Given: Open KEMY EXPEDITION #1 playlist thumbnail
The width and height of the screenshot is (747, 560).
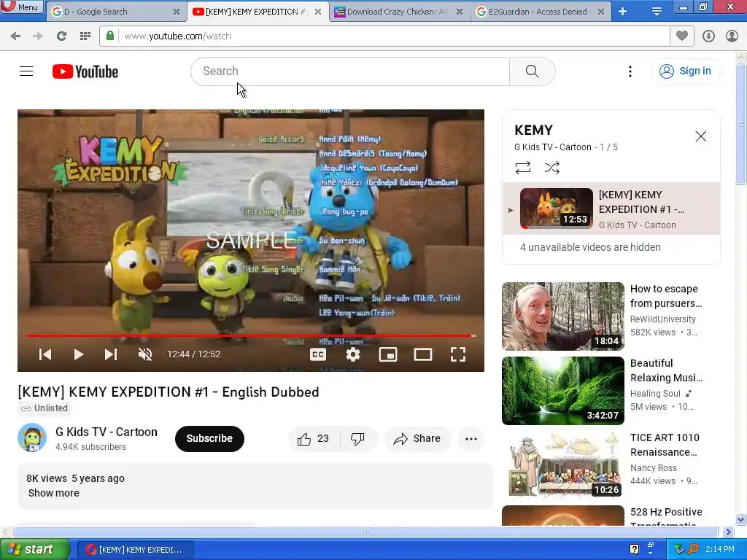Looking at the screenshot, I should tap(557, 209).
